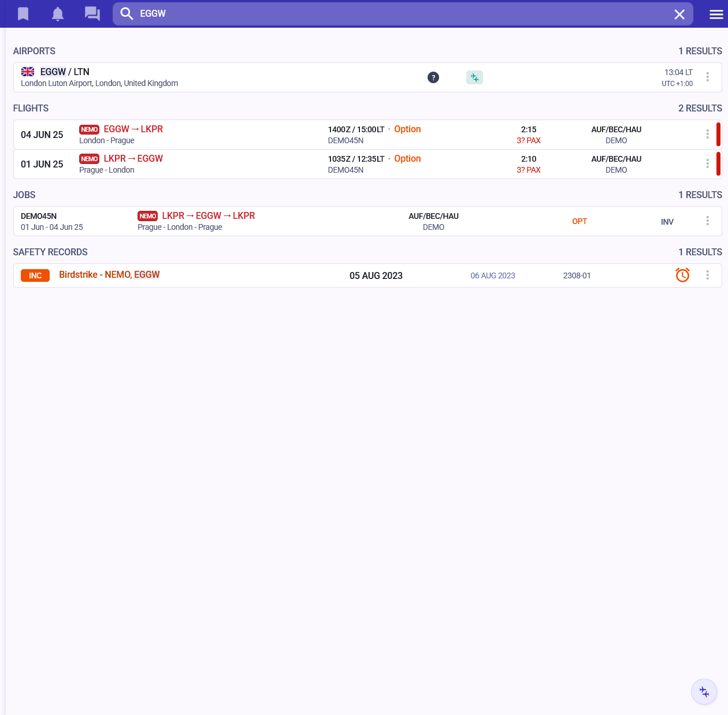Open more options for London Luton Airport

coord(707,77)
